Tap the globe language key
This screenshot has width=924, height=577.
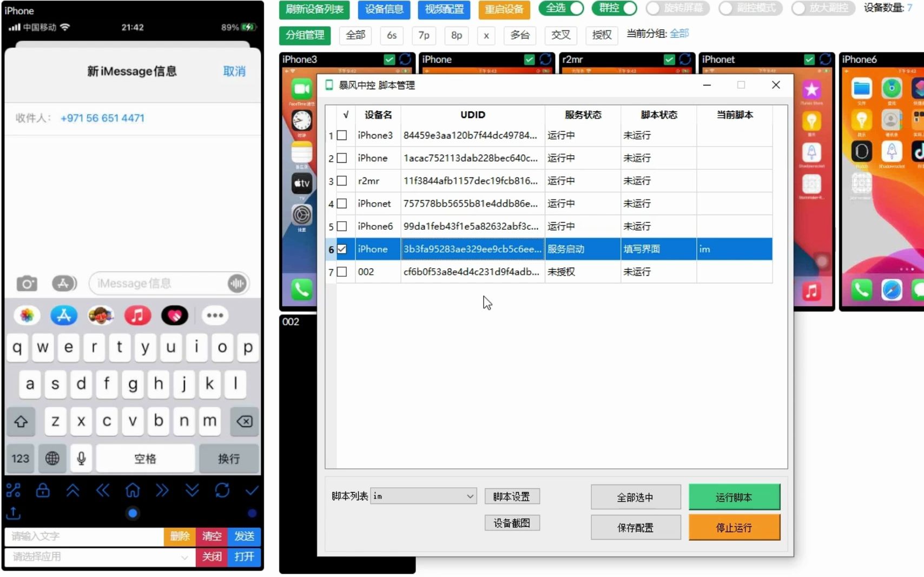pos(52,459)
